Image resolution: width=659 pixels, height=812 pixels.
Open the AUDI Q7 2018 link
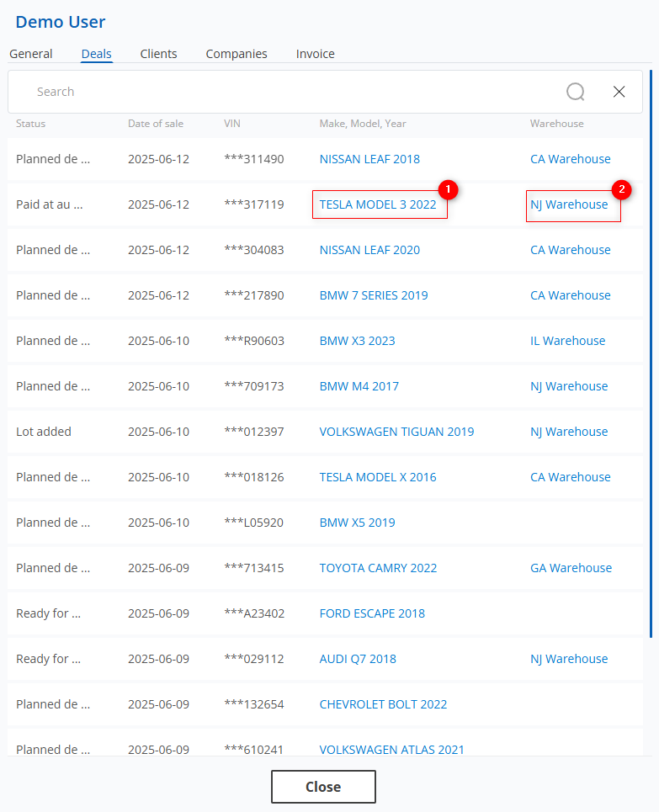click(358, 659)
